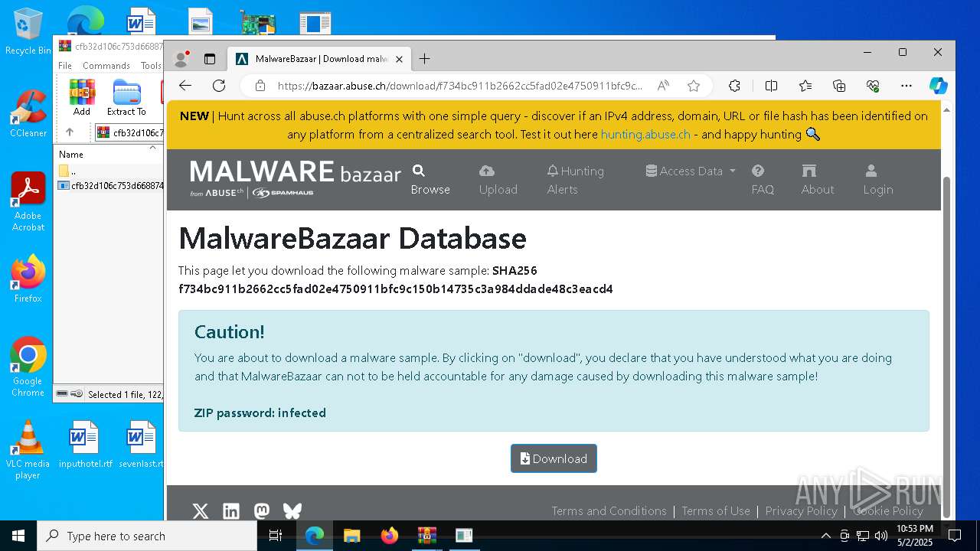The image size is (980, 551).
Task: Open the Privacy Policy link
Action: (x=801, y=510)
